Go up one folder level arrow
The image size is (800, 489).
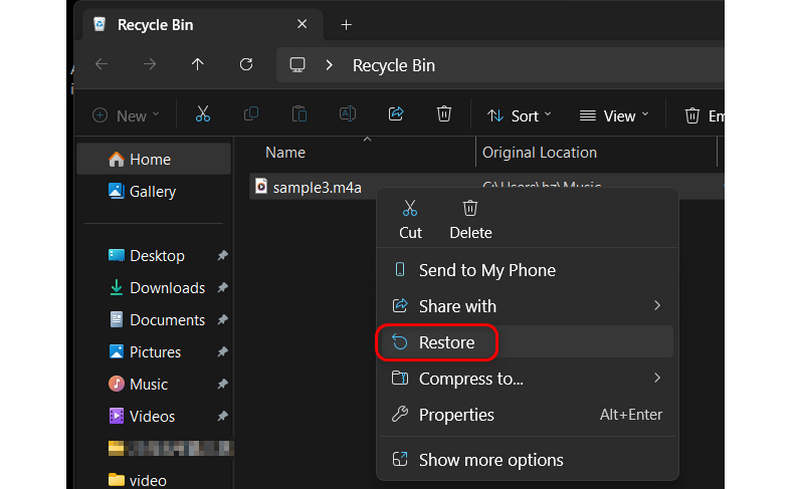click(x=197, y=65)
